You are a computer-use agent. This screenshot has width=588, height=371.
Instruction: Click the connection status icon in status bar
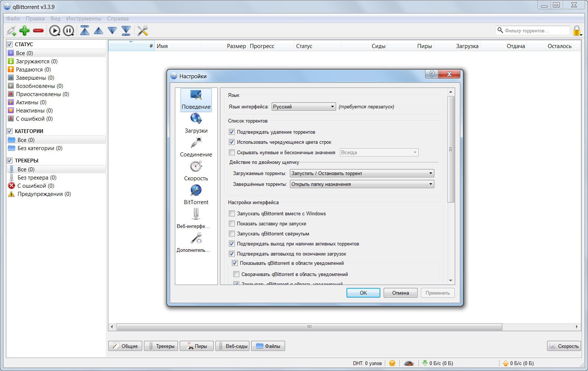(x=392, y=363)
